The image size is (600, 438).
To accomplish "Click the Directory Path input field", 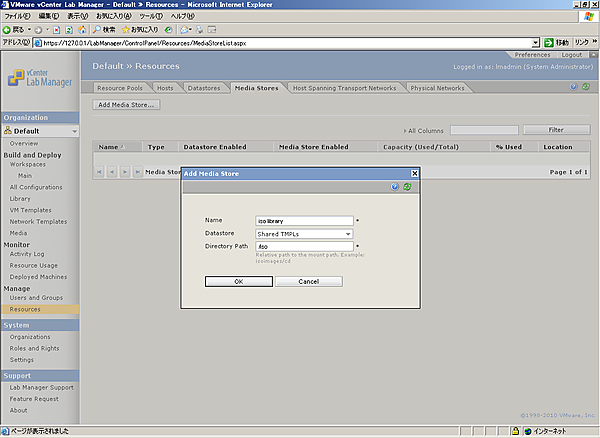I will (x=305, y=245).
